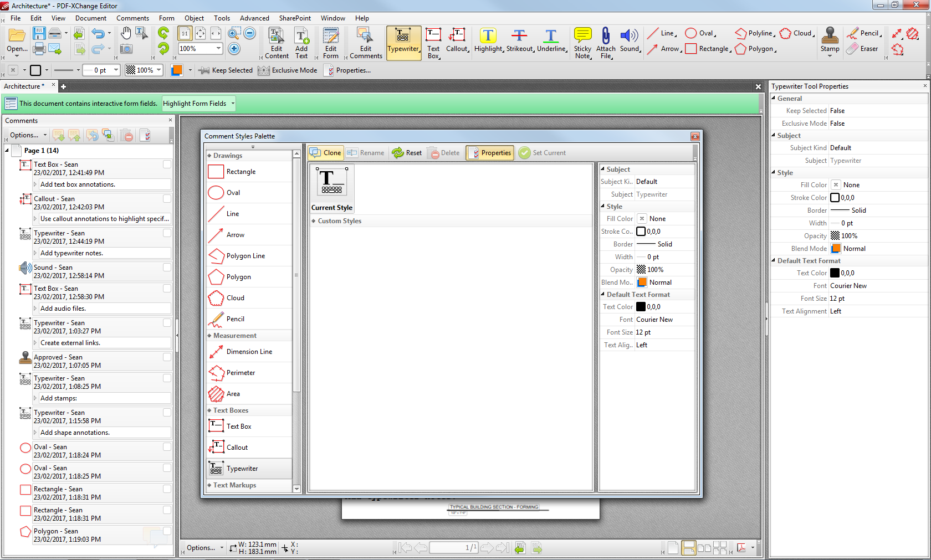The height and width of the screenshot is (560, 931).
Task: Click Set Current in the Comment Styles Palette
Action: 542,152
